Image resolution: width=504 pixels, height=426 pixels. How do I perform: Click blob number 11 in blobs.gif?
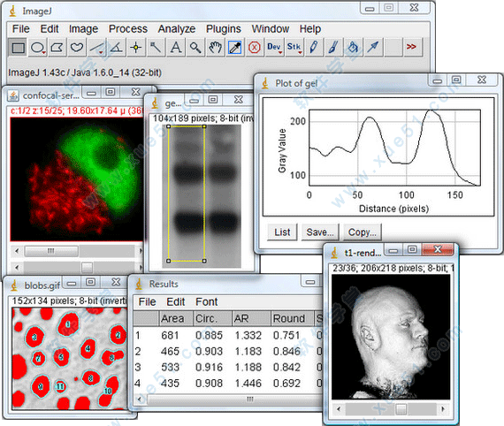point(60,386)
